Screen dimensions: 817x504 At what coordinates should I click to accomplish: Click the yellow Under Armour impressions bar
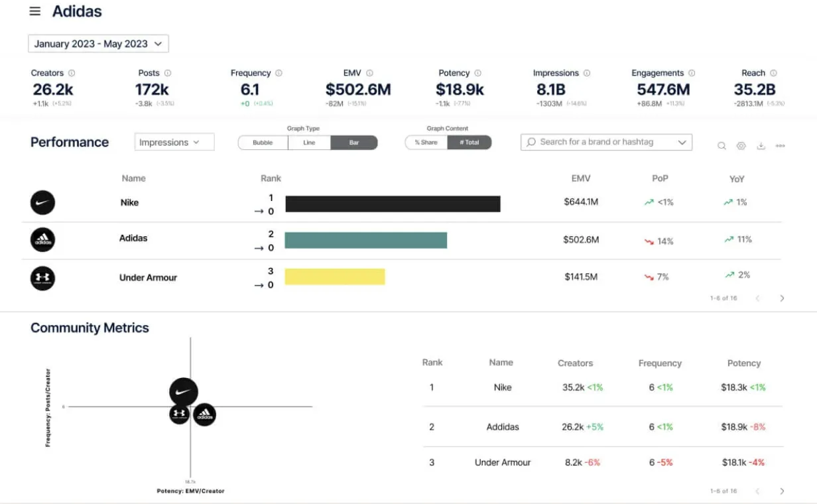pos(335,277)
